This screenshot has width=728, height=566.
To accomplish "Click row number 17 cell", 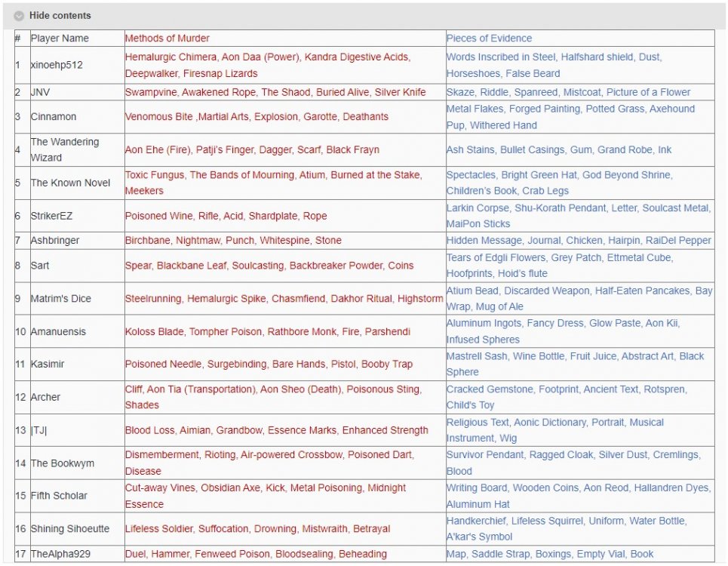I will click(23, 554).
